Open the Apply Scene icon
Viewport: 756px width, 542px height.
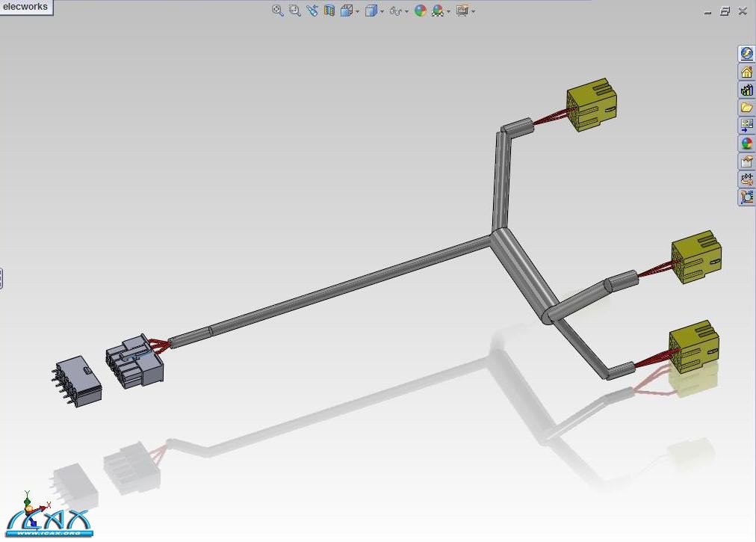437,10
